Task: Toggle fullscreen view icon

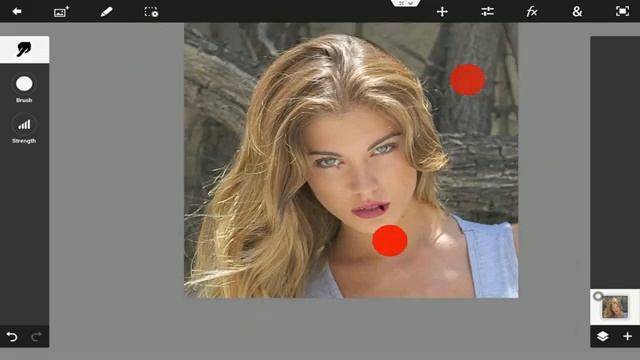Action: pos(622,11)
